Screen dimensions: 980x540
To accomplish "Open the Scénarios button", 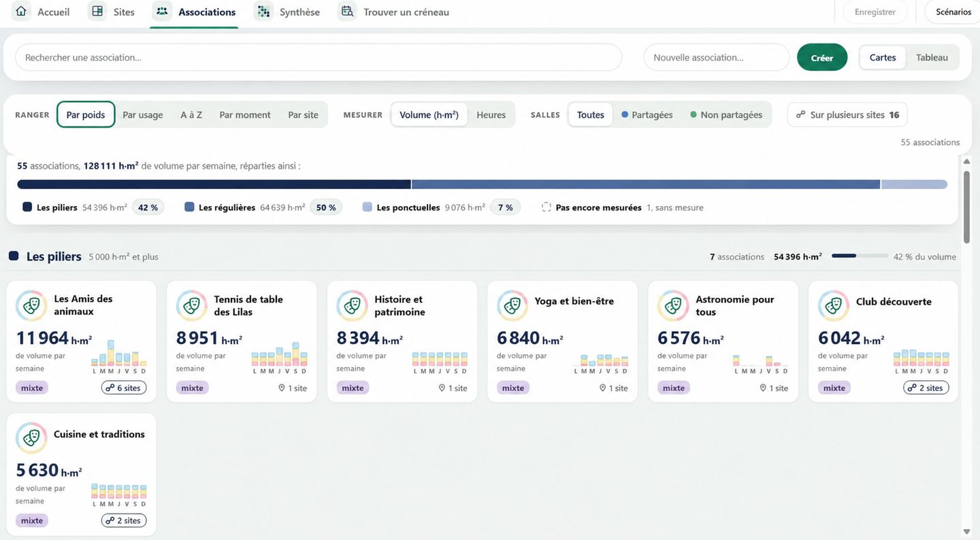I will [x=953, y=12].
